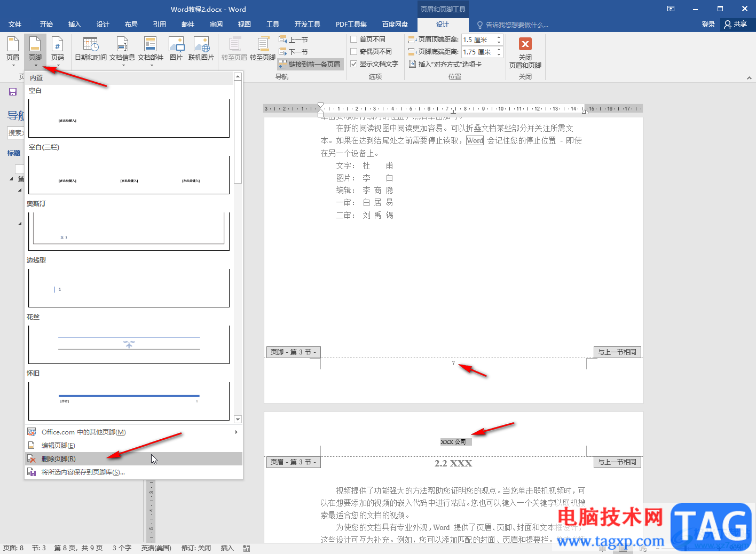Select 删除页脚 remove footer menu item
Image resolution: width=756 pixels, height=554 pixels.
(133, 459)
